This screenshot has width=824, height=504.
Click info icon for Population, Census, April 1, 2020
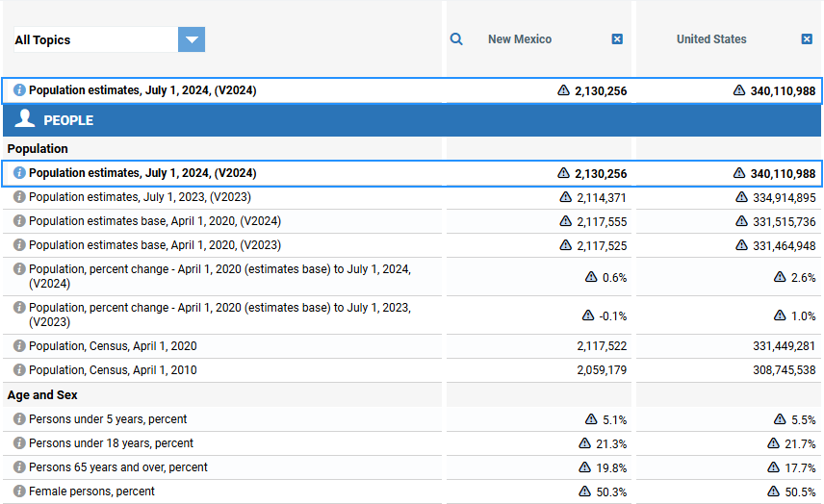[x=19, y=346]
